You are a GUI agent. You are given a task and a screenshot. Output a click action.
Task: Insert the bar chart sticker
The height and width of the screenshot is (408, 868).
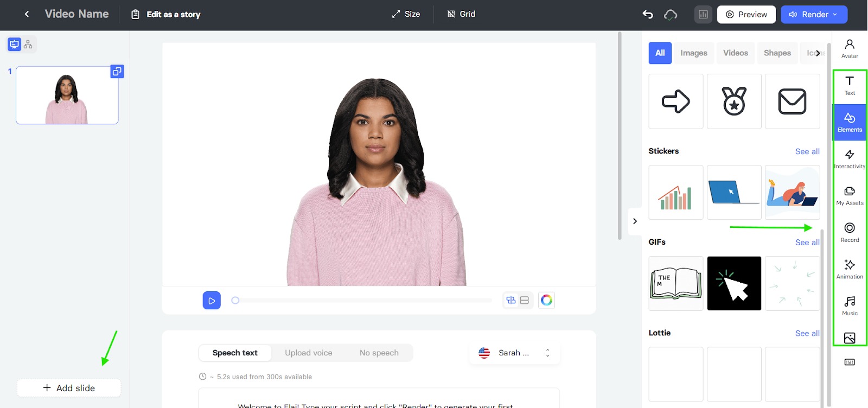coord(676,193)
